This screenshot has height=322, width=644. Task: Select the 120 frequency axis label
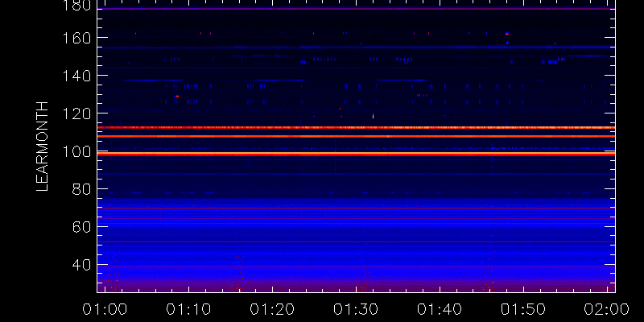click(78, 114)
